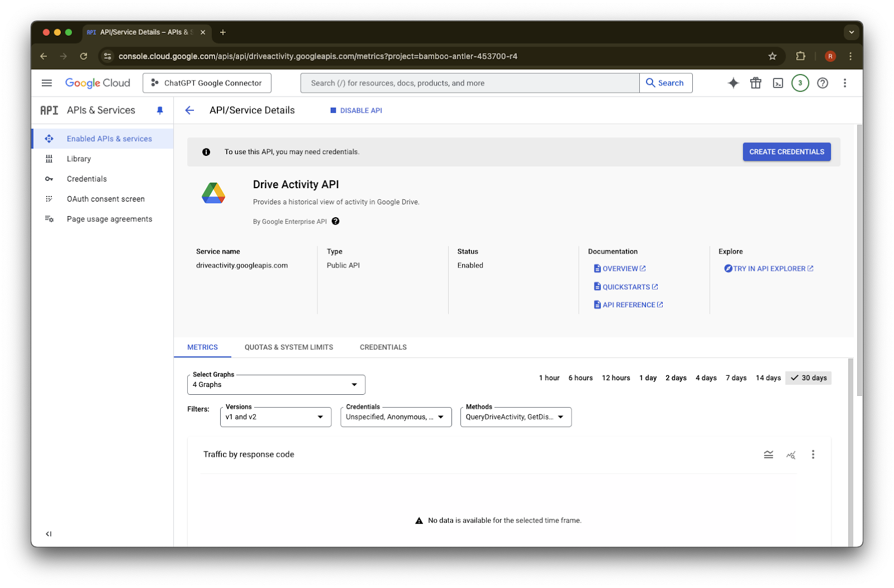Open more options for Traffic chart
This screenshot has width=894, height=588.
(813, 455)
